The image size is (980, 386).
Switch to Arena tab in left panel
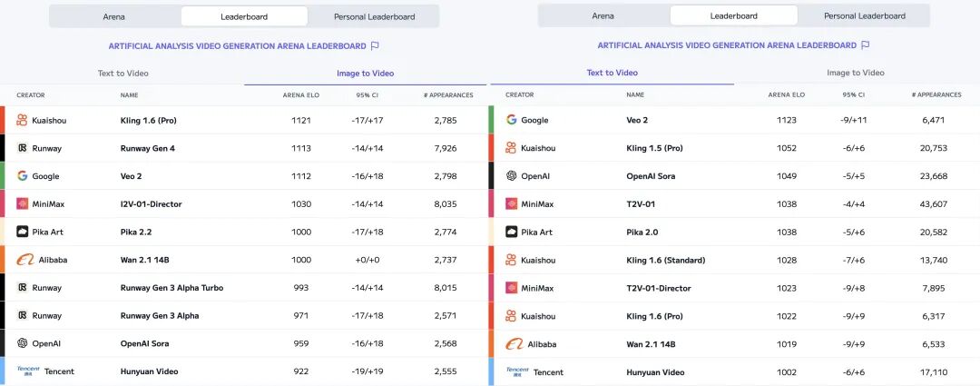click(113, 17)
